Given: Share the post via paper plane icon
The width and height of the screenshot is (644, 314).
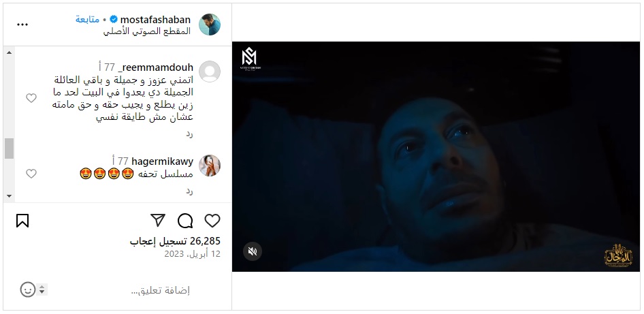Looking at the screenshot, I should 158,220.
